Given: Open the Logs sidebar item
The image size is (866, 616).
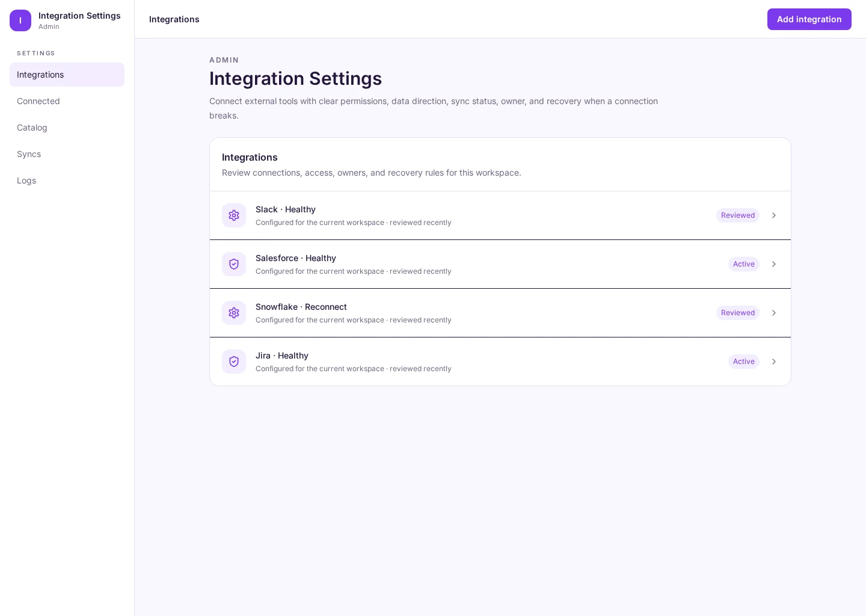Looking at the screenshot, I should (x=67, y=180).
